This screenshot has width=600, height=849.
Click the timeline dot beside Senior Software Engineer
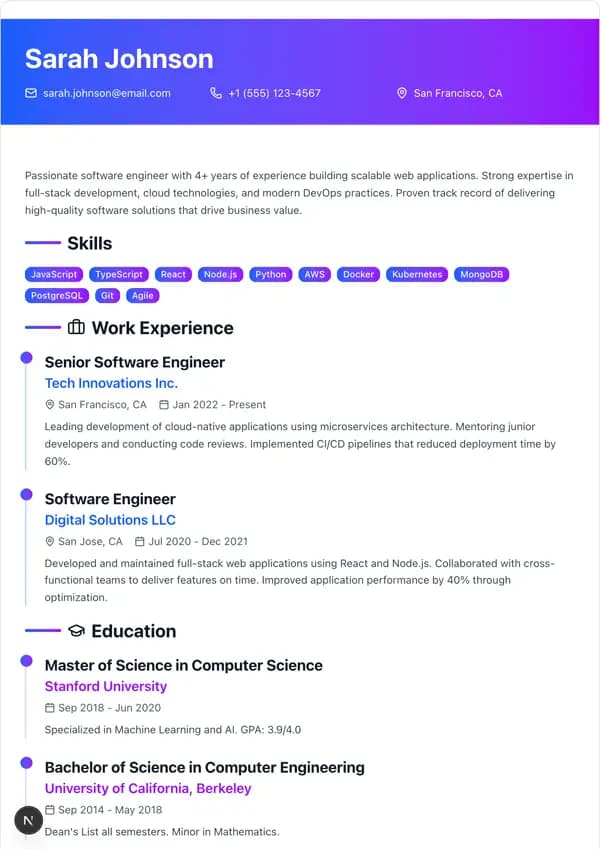26,357
